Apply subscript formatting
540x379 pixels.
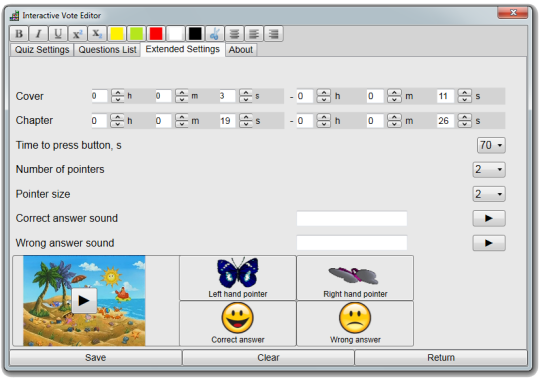97,34
